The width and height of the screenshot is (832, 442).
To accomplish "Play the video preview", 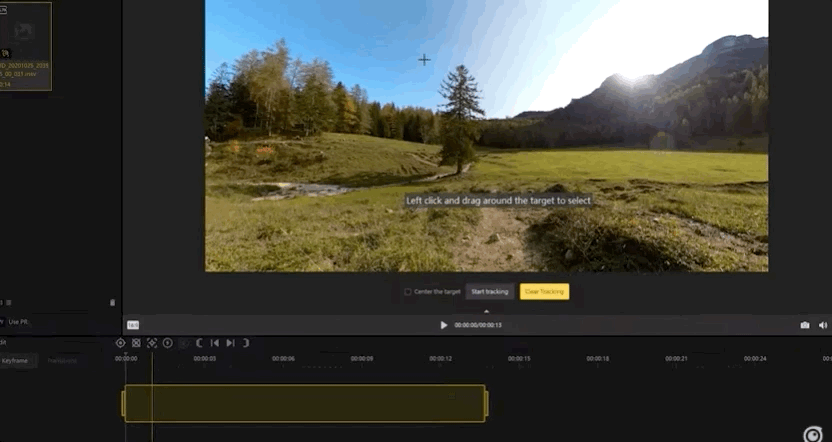I will [444, 325].
